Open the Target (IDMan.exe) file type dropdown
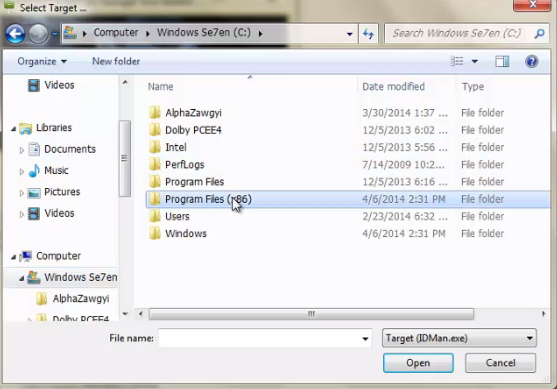Viewport: 557px width, 389px height. 459,338
